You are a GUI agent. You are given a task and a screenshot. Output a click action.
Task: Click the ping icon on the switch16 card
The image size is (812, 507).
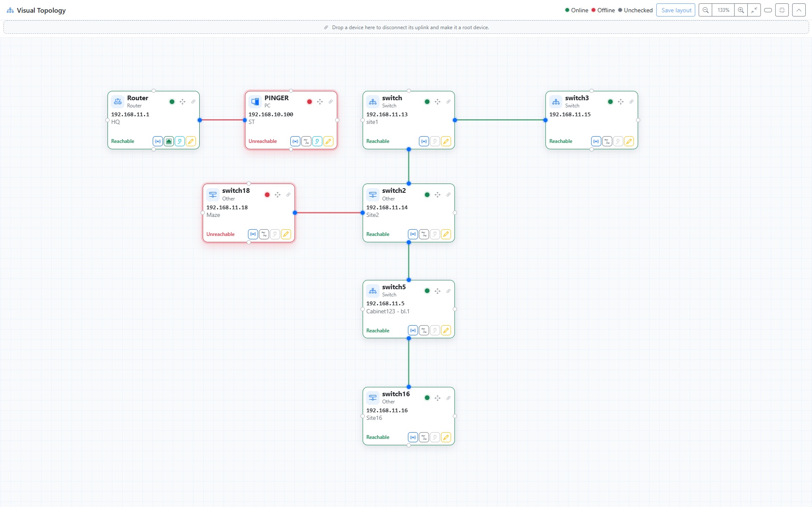[413, 437]
